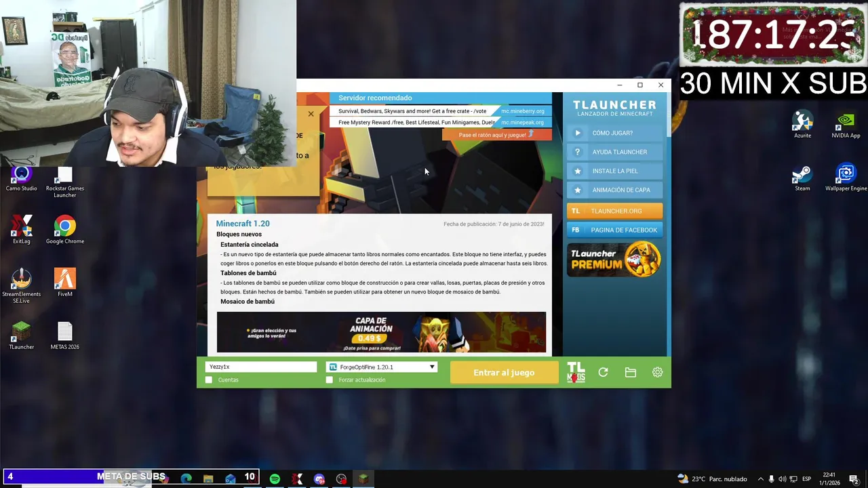The width and height of the screenshot is (868, 488).
Task: Open the notification center icon
Action: pyautogui.click(x=854, y=479)
